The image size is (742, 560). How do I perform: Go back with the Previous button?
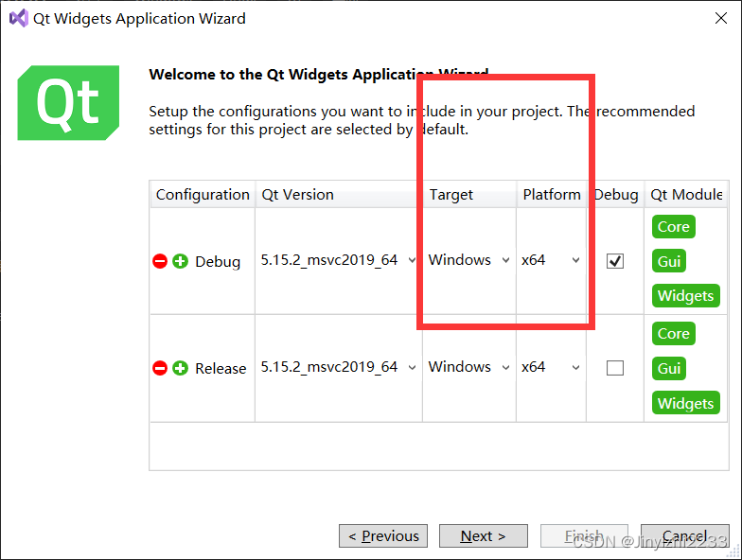click(383, 535)
